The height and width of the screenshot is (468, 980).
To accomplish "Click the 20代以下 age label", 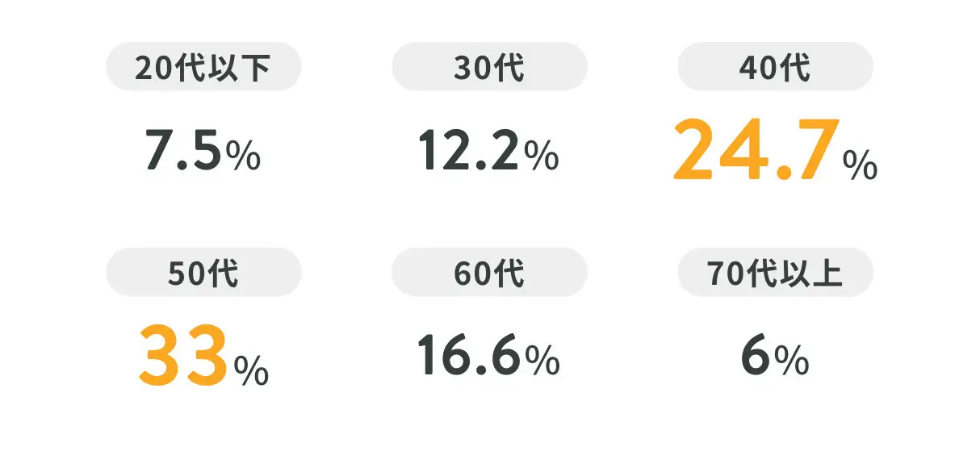I will tap(203, 67).
